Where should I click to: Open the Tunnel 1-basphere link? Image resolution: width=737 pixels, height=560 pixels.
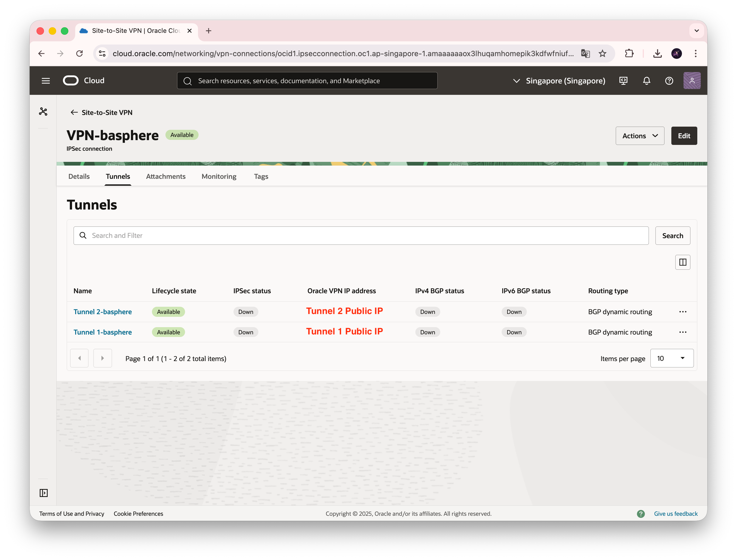point(103,332)
